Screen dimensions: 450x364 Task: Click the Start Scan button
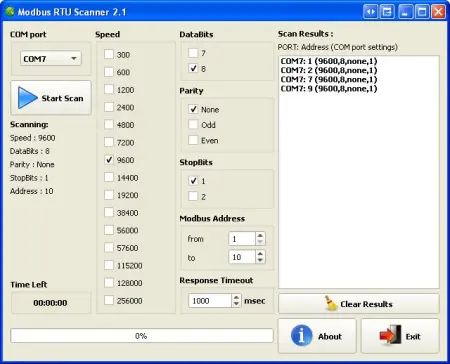(x=51, y=98)
